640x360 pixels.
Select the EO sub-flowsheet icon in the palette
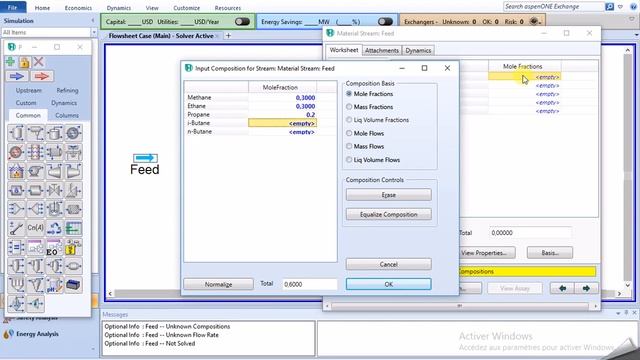54,247
